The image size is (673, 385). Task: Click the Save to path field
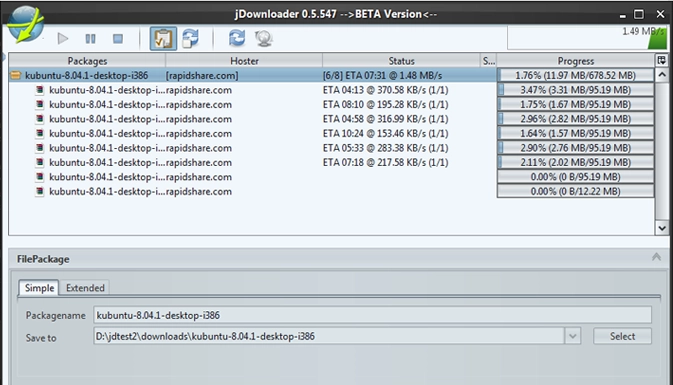pos(329,336)
